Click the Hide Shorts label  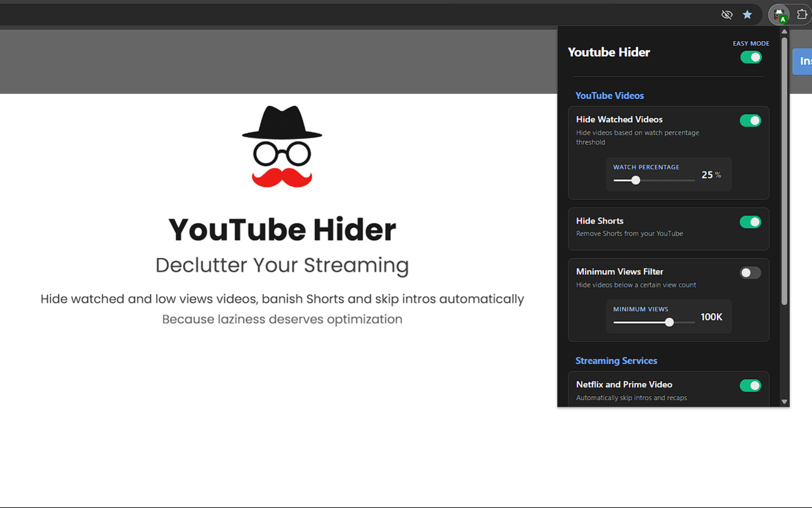tap(599, 221)
